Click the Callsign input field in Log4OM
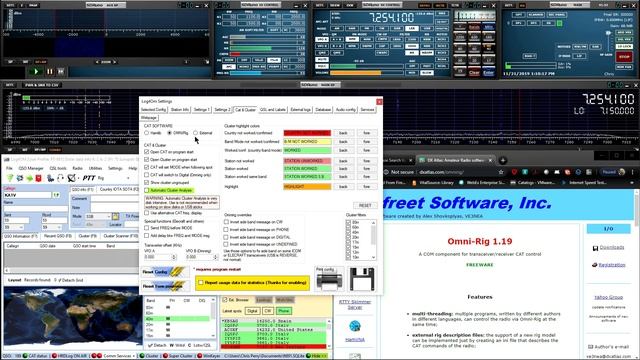The height and width of the screenshot is (360, 640). (28, 195)
